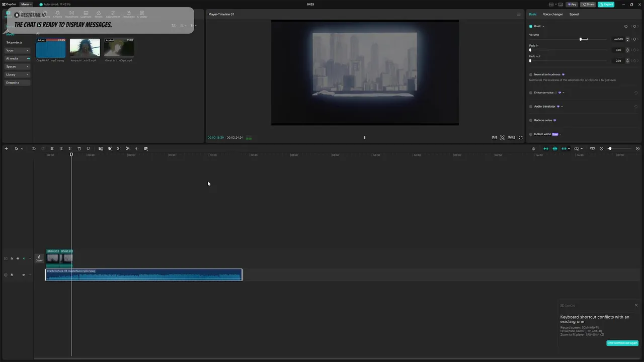
Task: Click the undo arrow in timeline toolbar
Action: (x=34, y=148)
